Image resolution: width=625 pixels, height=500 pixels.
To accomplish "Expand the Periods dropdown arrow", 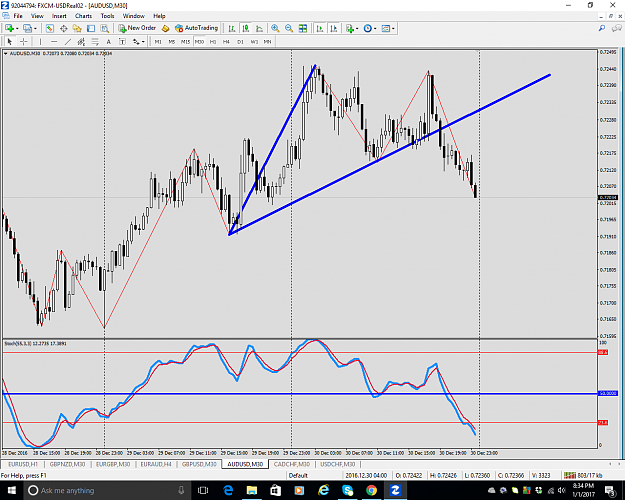I will click(x=375, y=29).
